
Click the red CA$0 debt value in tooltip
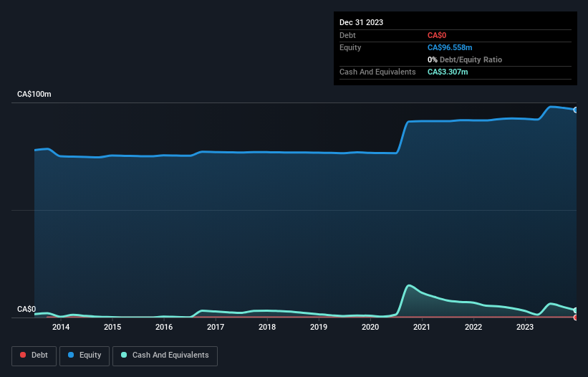tap(437, 35)
